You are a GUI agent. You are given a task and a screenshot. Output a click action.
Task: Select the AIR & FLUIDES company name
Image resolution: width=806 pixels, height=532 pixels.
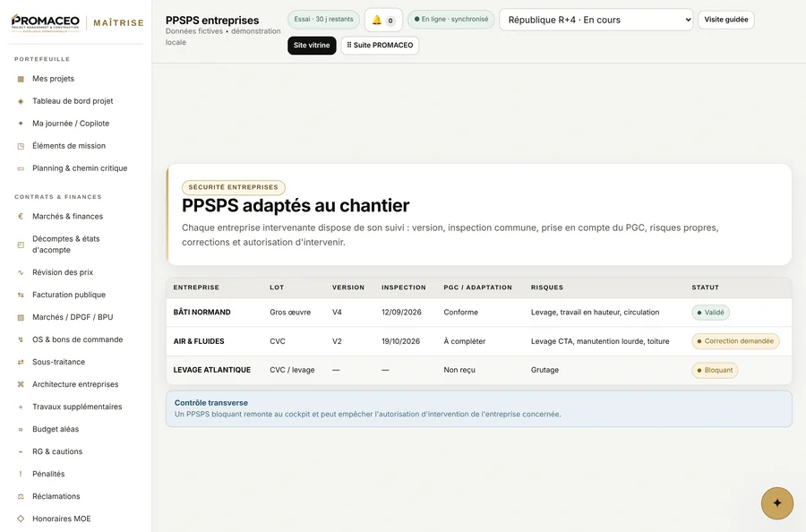pyautogui.click(x=199, y=341)
